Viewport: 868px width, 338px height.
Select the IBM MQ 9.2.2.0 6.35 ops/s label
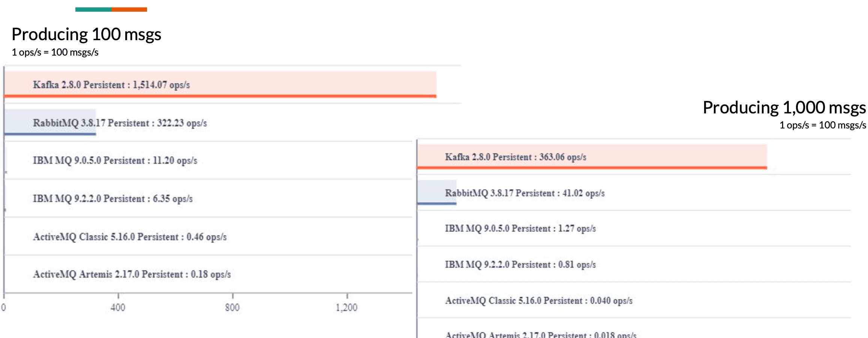(113, 198)
